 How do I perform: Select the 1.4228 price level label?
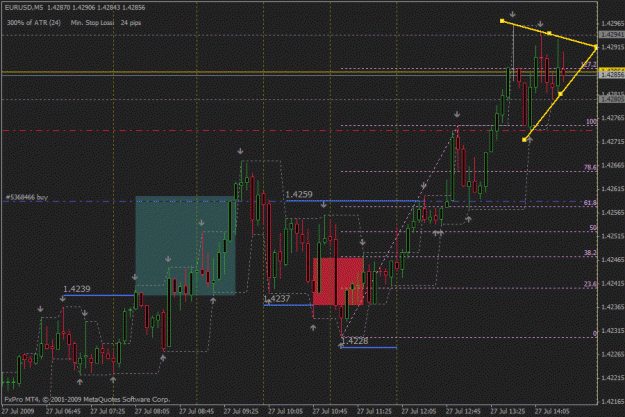(x=355, y=341)
